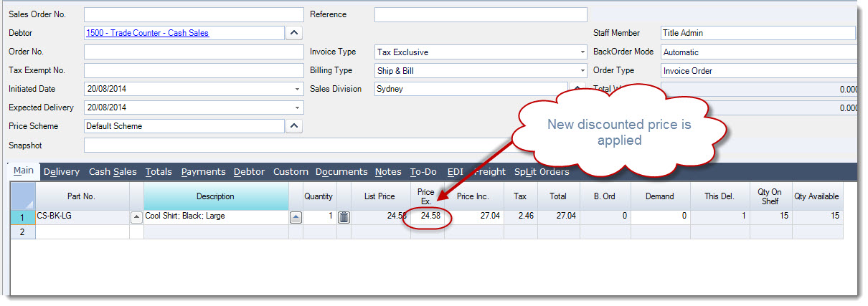
Task: Select row header 1 in the grid
Action: 22,217
